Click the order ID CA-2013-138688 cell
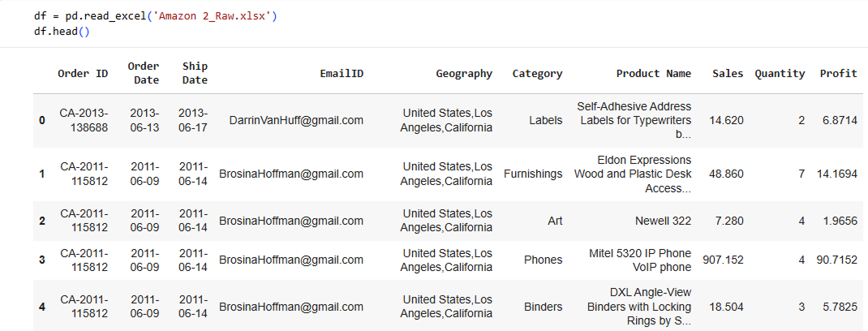Viewport: 868px width, 331px height. tap(84, 120)
